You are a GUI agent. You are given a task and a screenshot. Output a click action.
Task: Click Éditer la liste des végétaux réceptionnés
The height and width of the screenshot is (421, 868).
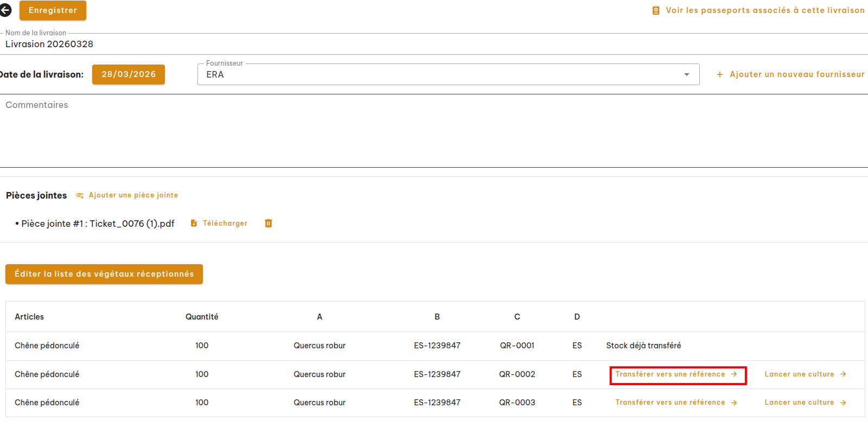[x=104, y=274]
